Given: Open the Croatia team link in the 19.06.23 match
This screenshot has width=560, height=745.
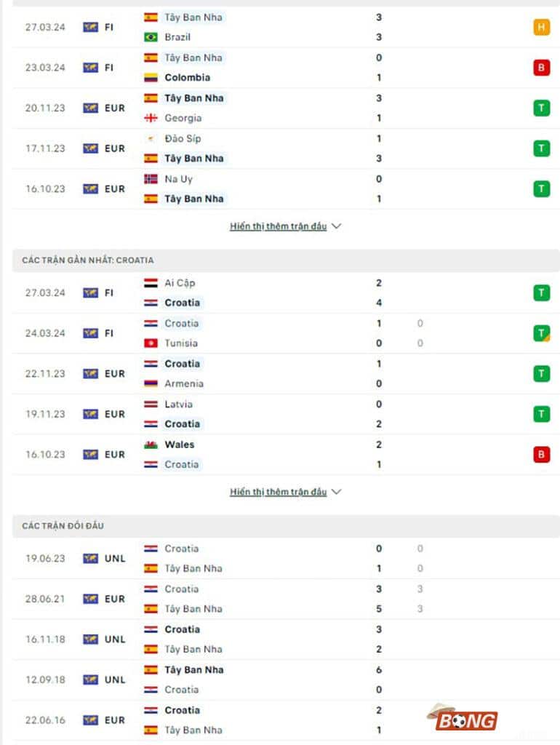Looking at the screenshot, I should 182,549.
